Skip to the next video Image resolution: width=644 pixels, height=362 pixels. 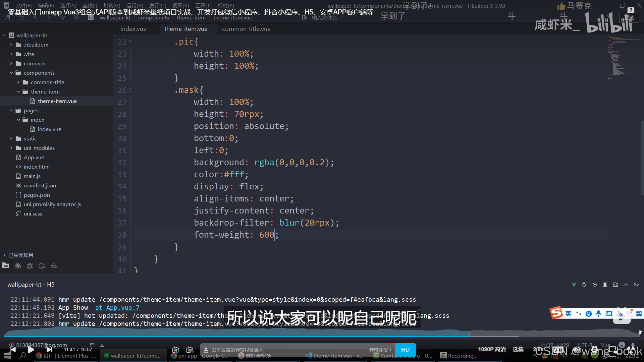pos(49,350)
